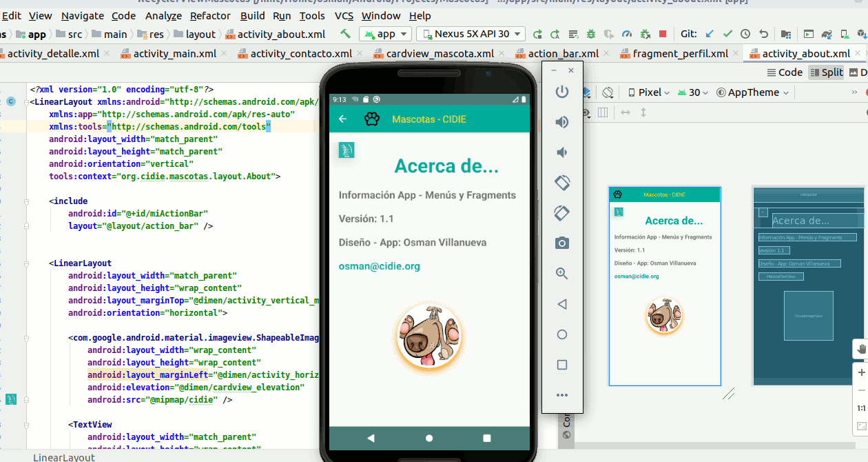Switch editor to Code view mode

[x=785, y=72]
